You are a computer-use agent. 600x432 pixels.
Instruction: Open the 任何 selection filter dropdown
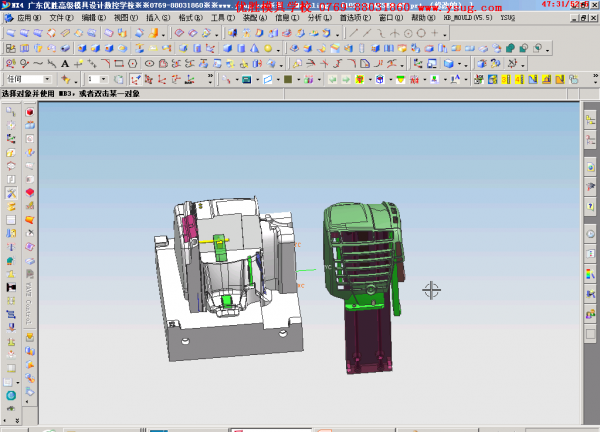pos(47,79)
